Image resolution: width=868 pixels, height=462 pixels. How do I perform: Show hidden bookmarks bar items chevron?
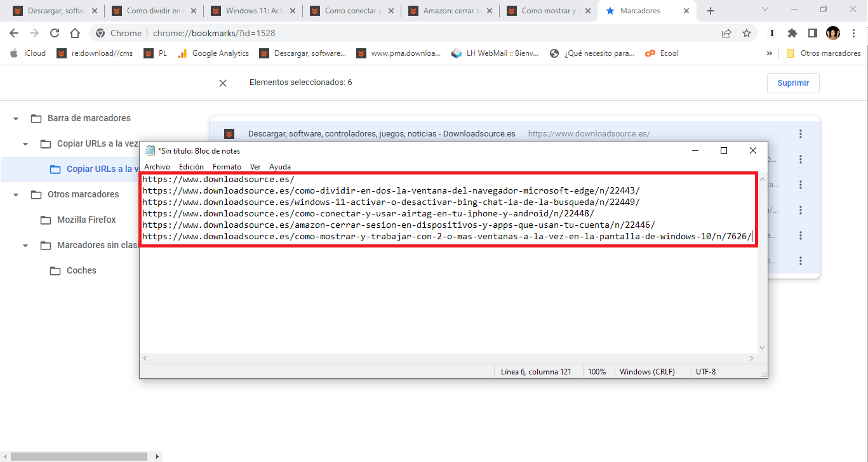pyautogui.click(x=770, y=53)
